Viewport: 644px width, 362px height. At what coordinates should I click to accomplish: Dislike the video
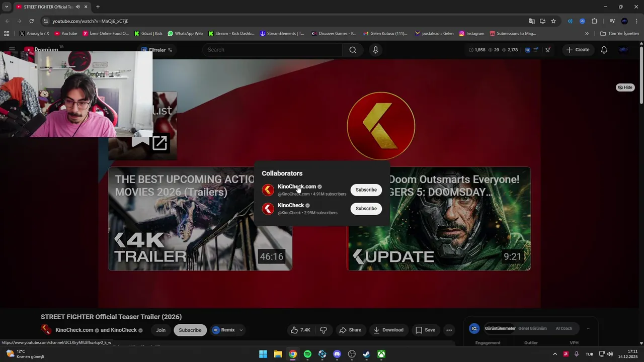(x=324, y=330)
